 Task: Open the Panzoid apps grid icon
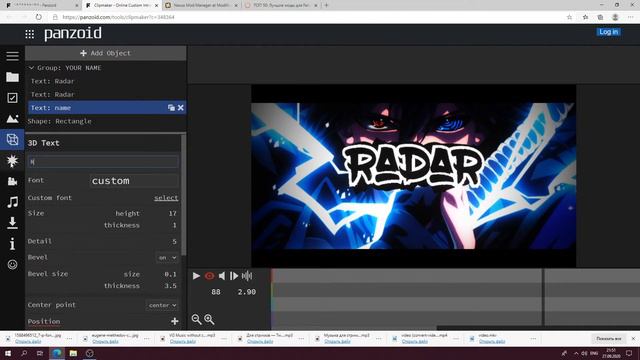(29, 34)
